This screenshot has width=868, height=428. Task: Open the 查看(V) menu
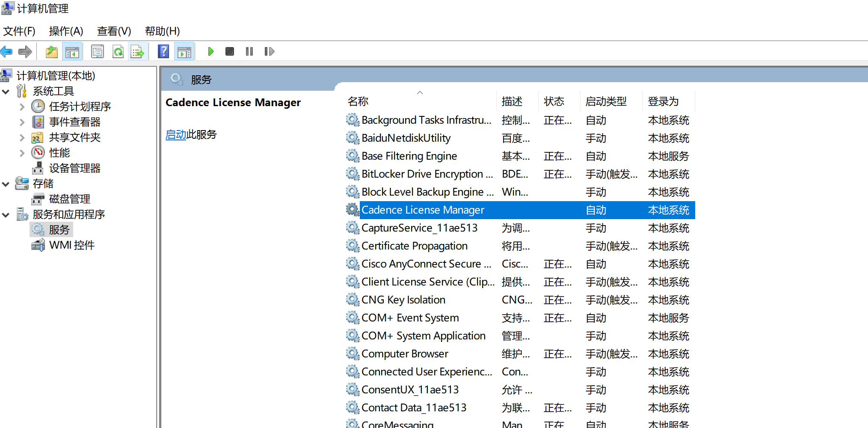pos(113,30)
